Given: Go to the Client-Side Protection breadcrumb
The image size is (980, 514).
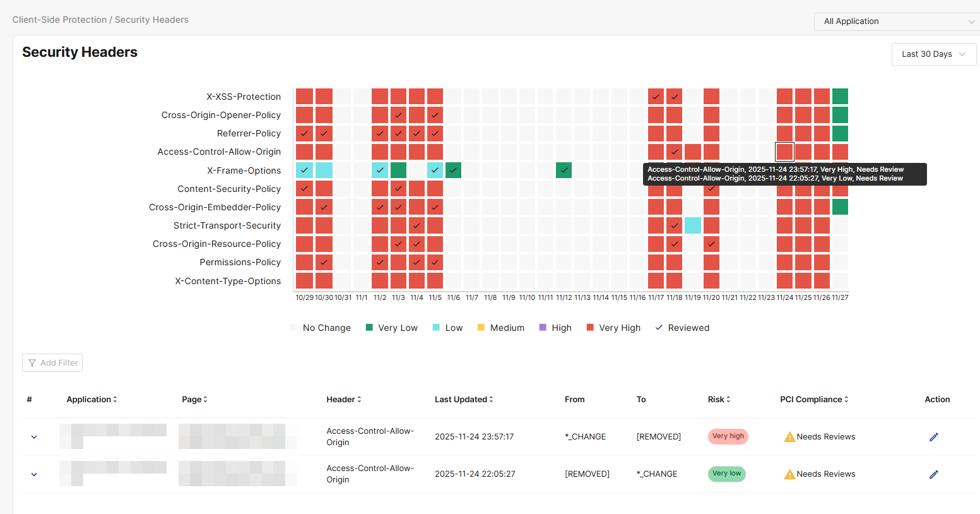Looking at the screenshot, I should pyautogui.click(x=59, y=20).
